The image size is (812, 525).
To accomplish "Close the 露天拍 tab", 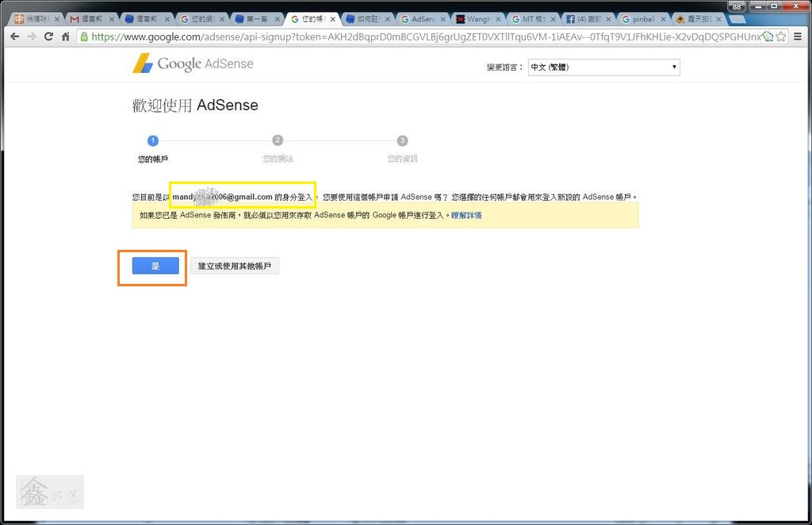I will [x=718, y=19].
